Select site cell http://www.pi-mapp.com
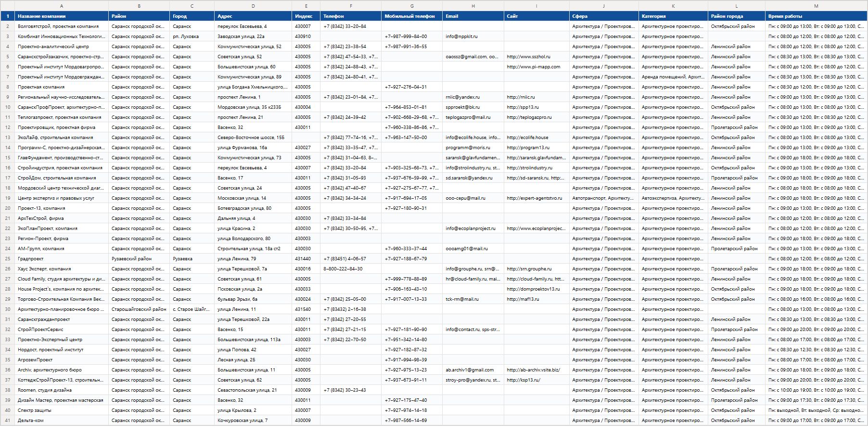The width and height of the screenshot is (868, 434). [x=536, y=67]
